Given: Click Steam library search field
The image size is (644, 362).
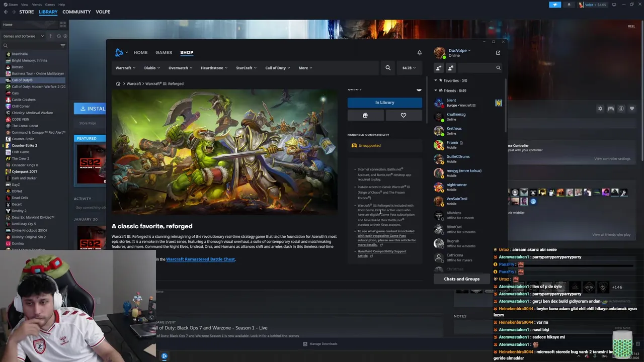Looking at the screenshot, I should click(x=30, y=46).
